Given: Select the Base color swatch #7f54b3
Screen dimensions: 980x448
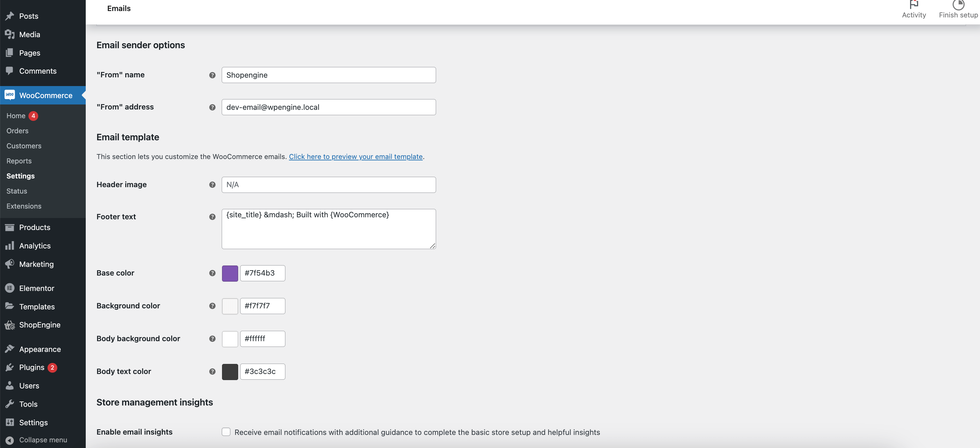Looking at the screenshot, I should (230, 273).
